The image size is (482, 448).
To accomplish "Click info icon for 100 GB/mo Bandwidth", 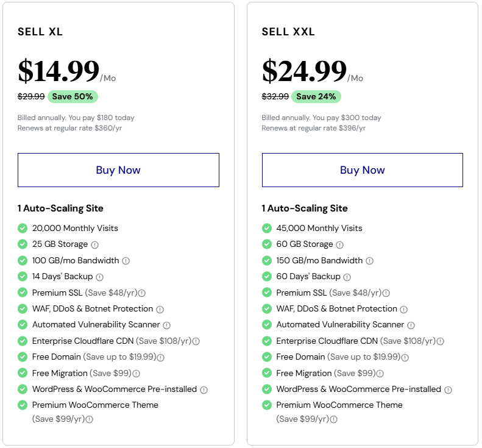I will [x=126, y=261].
